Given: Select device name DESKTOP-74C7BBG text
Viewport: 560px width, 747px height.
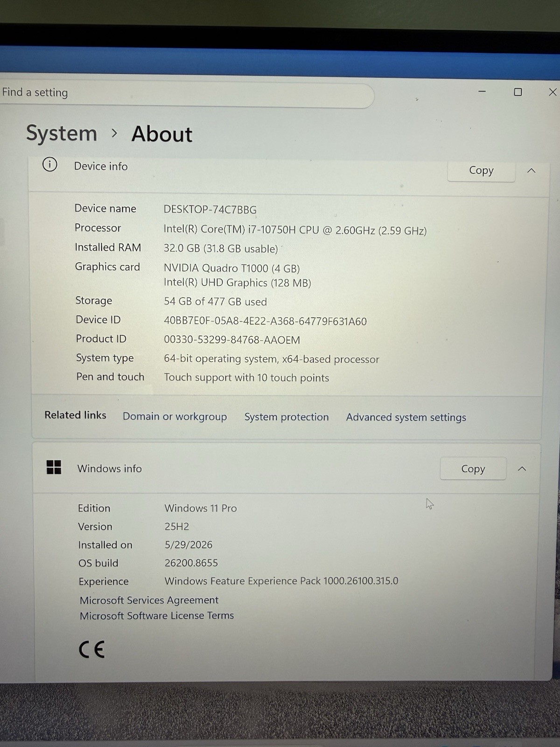Looking at the screenshot, I should pyautogui.click(x=210, y=210).
